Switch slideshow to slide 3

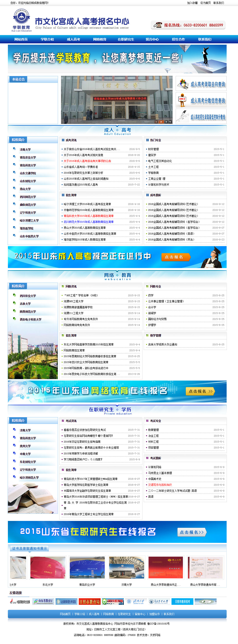166,122
